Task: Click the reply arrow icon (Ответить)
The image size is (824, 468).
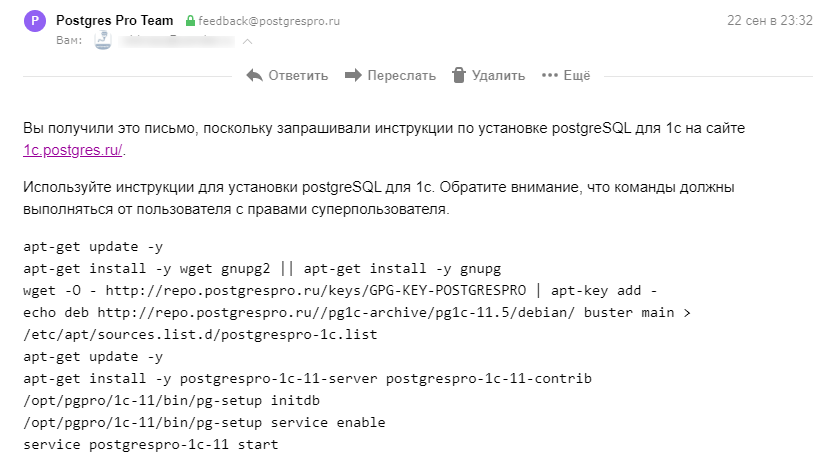Action: (254, 75)
